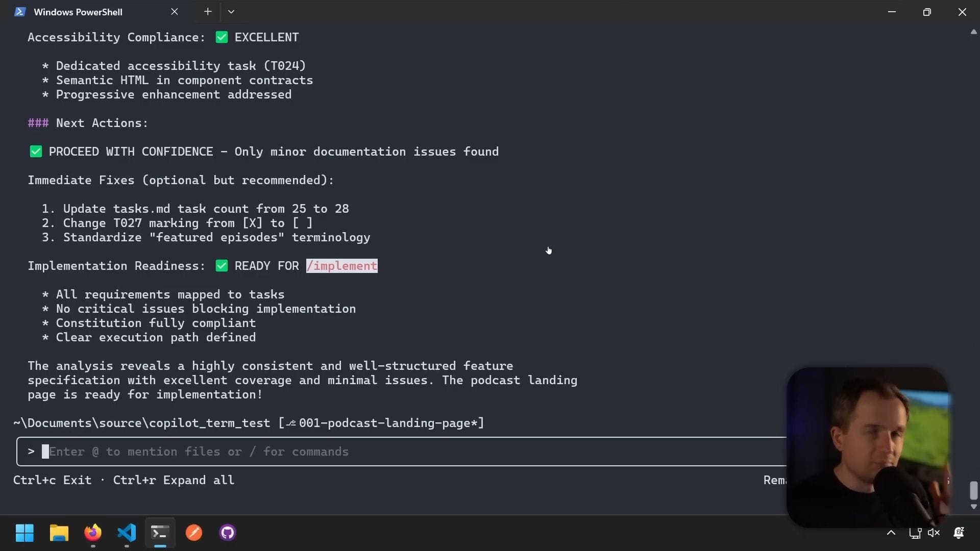Open the new tab dropdown chevron
The width and height of the screenshot is (980, 551).
231,12
